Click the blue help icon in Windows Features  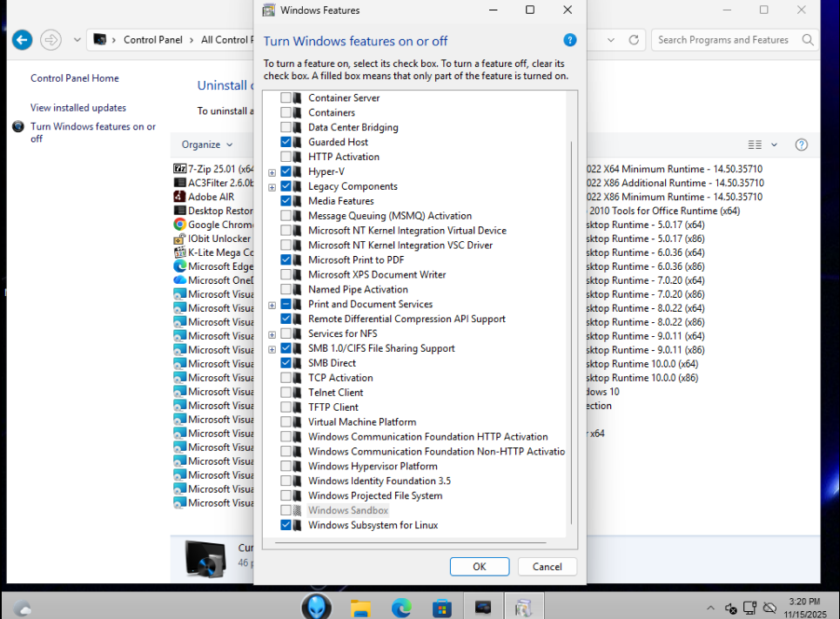pyautogui.click(x=570, y=41)
